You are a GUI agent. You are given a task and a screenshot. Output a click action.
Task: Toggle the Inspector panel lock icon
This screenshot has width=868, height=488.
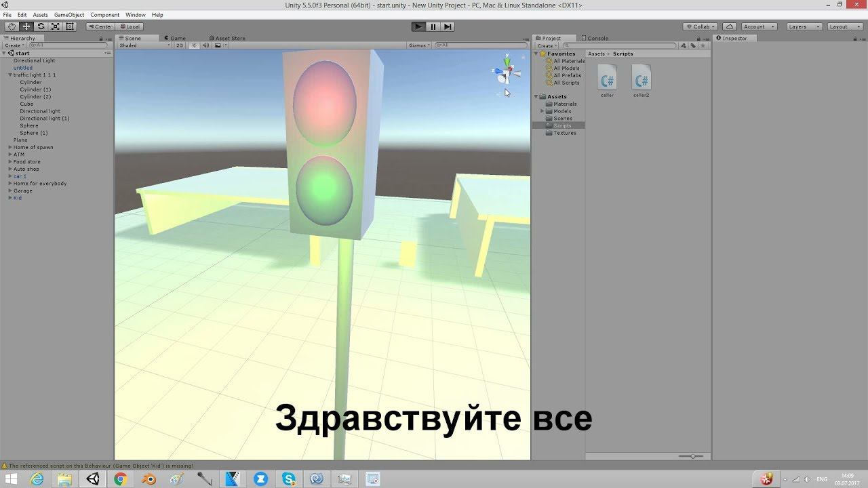(x=856, y=39)
